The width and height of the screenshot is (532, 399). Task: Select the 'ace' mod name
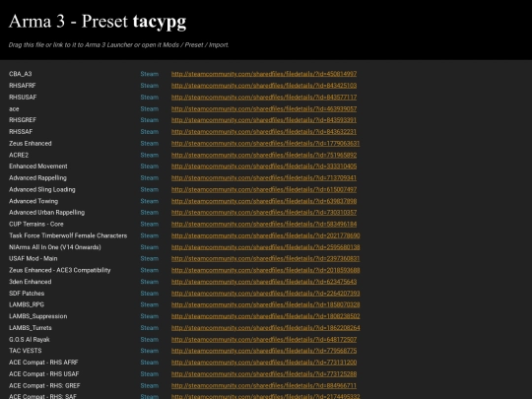coord(14,109)
